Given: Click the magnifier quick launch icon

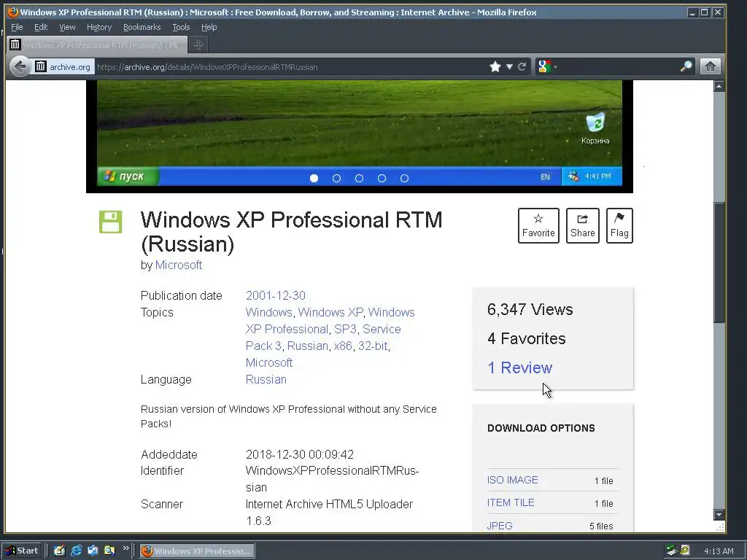Looking at the screenshot, I should pyautogui.click(x=109, y=551).
